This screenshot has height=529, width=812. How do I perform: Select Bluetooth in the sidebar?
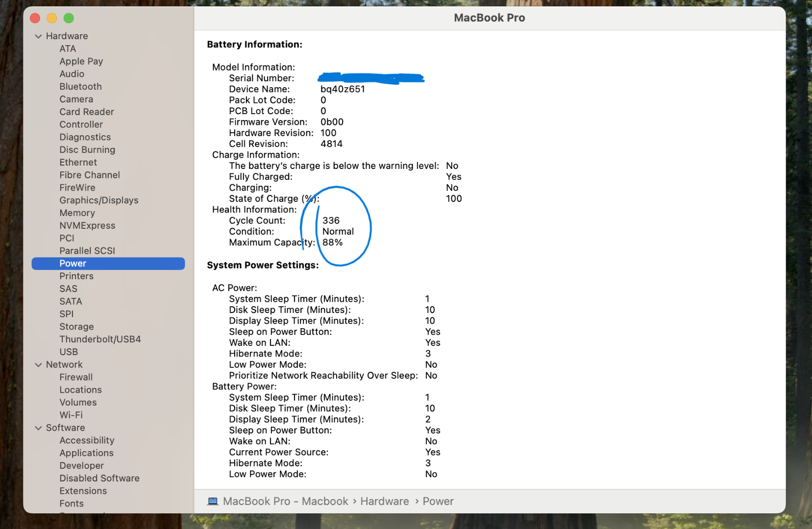click(81, 87)
